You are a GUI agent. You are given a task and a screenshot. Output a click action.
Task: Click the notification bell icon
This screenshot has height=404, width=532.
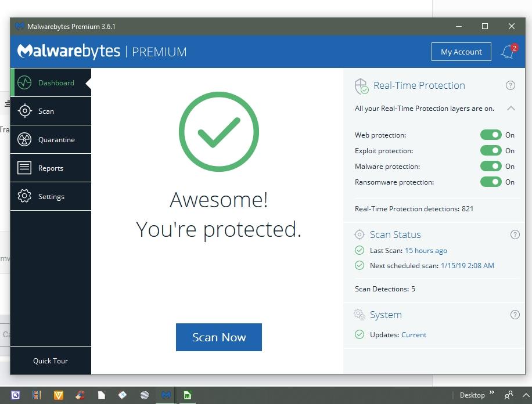[506, 52]
